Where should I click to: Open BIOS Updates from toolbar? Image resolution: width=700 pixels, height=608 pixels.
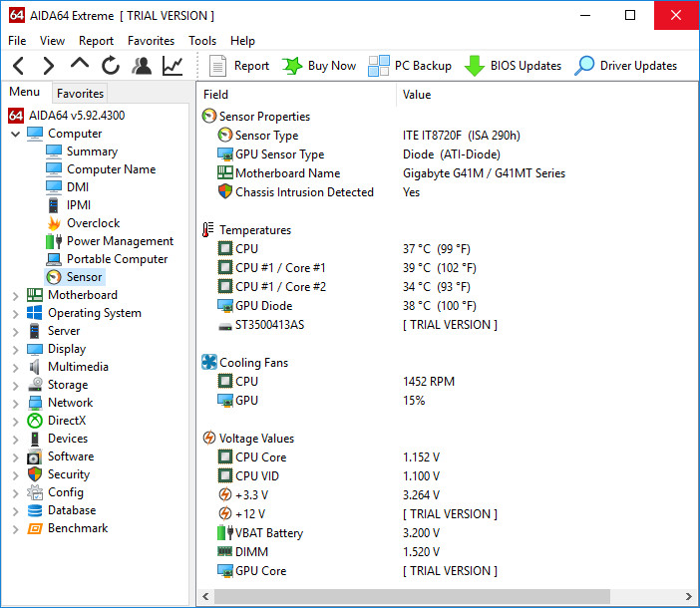coord(513,66)
